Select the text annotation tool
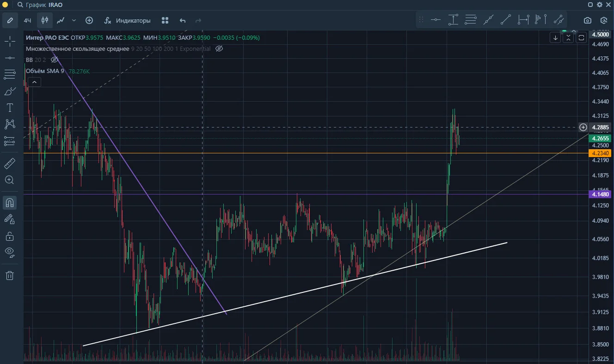The image size is (614, 364). (x=9, y=108)
